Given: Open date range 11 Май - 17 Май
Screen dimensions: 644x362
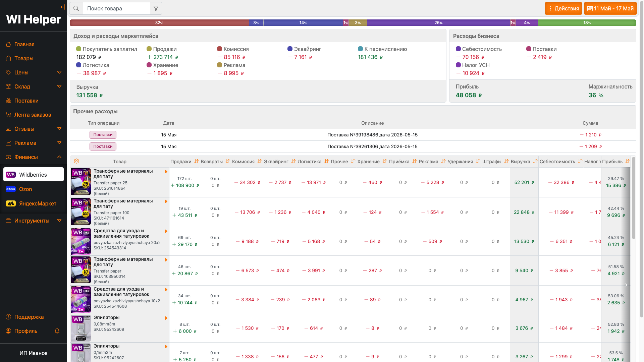Looking at the screenshot, I should 610,8.
